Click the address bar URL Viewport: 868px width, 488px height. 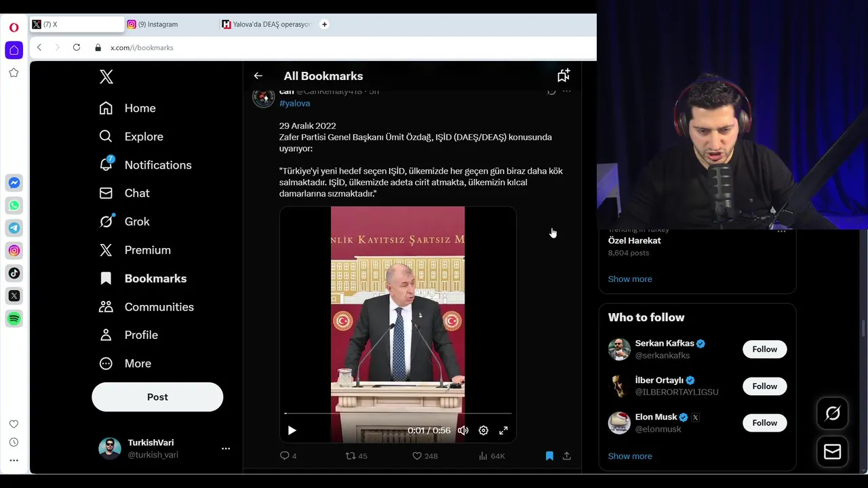(x=142, y=47)
